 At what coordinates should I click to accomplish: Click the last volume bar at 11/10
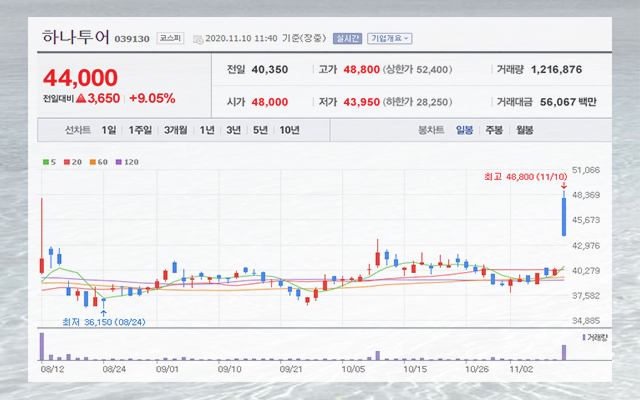pyautogui.click(x=564, y=353)
